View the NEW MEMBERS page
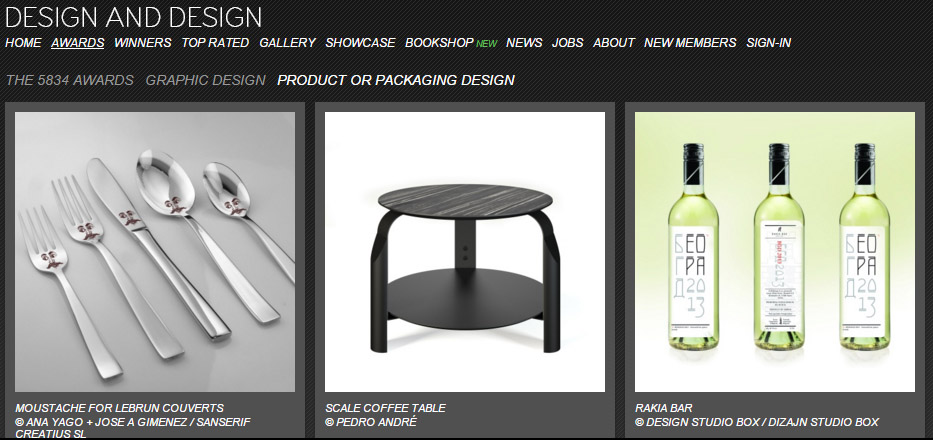 (690, 43)
